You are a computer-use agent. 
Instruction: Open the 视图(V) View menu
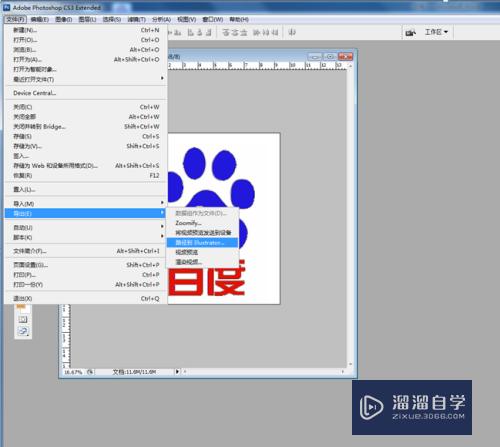pyautogui.click(x=186, y=19)
